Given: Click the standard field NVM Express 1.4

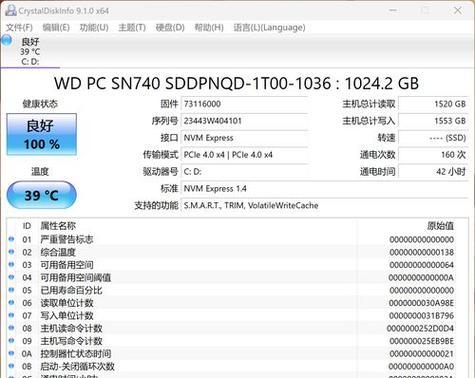Looking at the screenshot, I should pyautogui.click(x=324, y=189).
